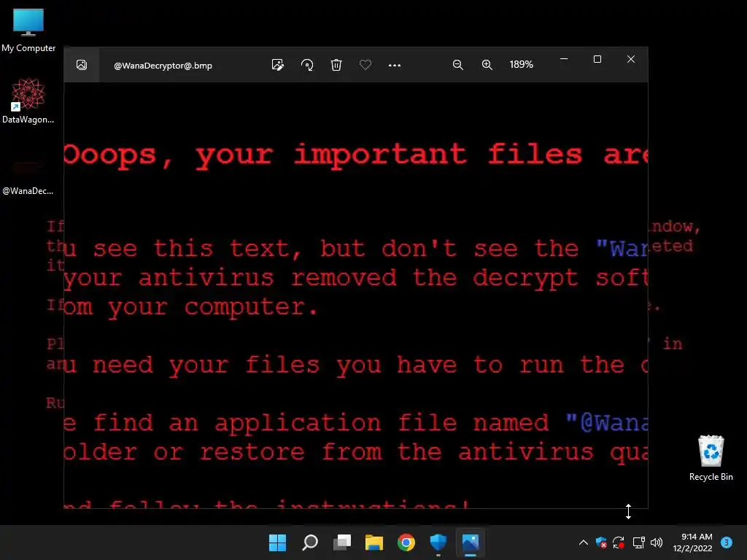Open taskbar Search
This screenshot has width=747, height=560.
point(310,542)
